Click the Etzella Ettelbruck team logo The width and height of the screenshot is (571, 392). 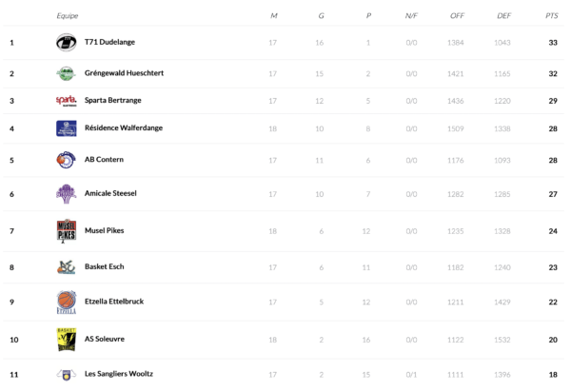click(x=66, y=302)
